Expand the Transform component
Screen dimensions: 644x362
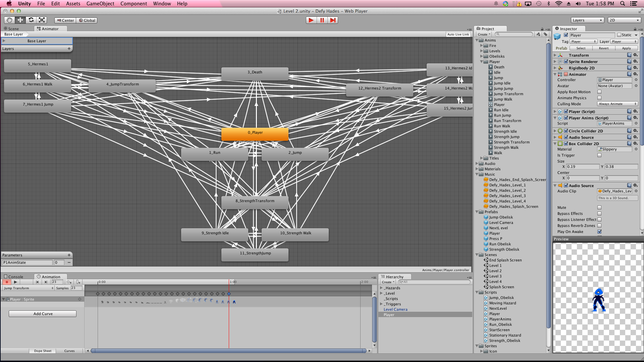coord(555,55)
